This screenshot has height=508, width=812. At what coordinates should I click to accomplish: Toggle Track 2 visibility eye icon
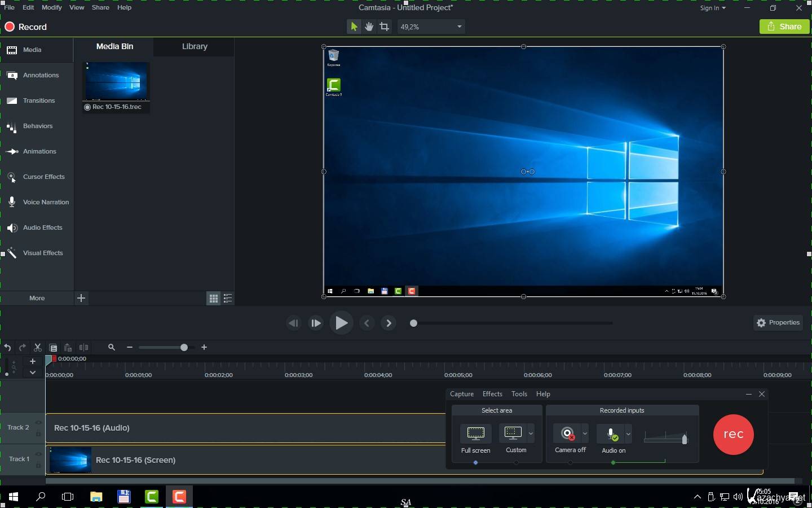click(38, 422)
